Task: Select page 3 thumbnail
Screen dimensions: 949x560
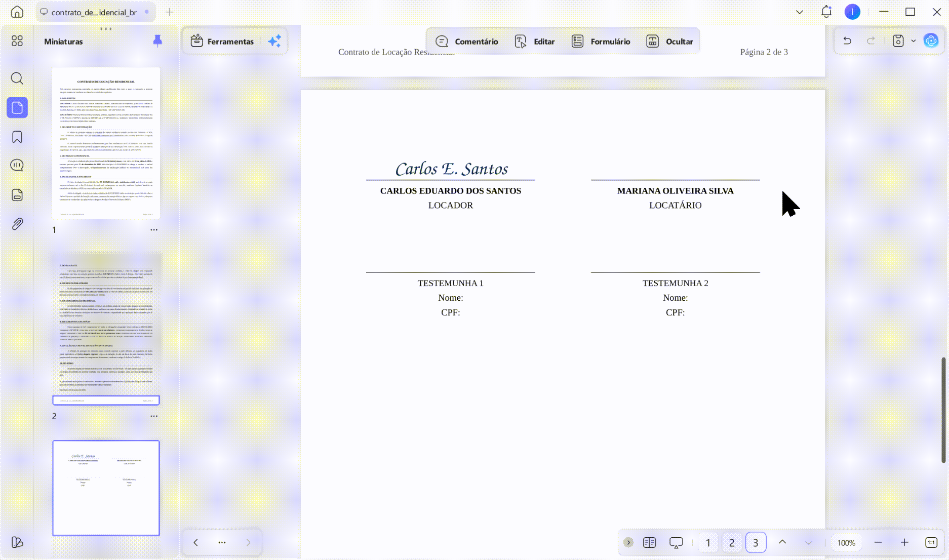Action: (x=106, y=488)
